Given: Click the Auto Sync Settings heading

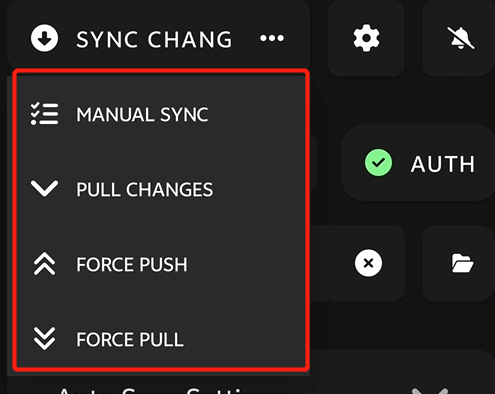Looking at the screenshot, I should coord(170,390).
